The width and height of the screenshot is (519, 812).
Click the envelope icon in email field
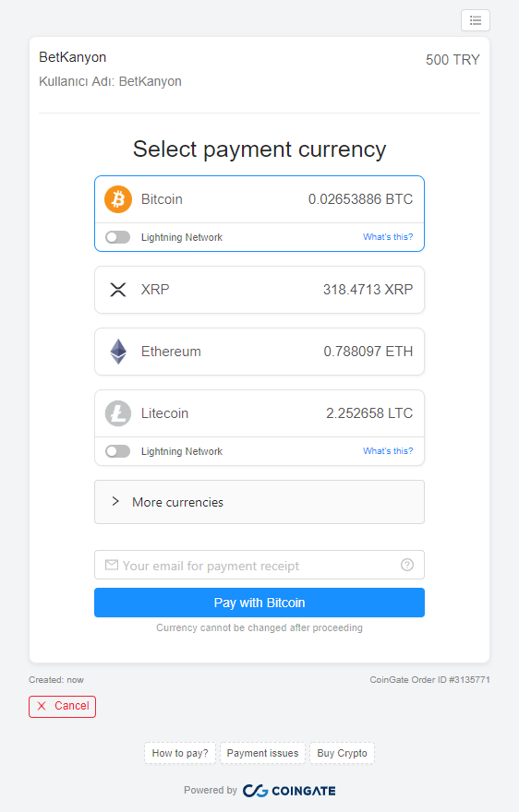(112, 565)
